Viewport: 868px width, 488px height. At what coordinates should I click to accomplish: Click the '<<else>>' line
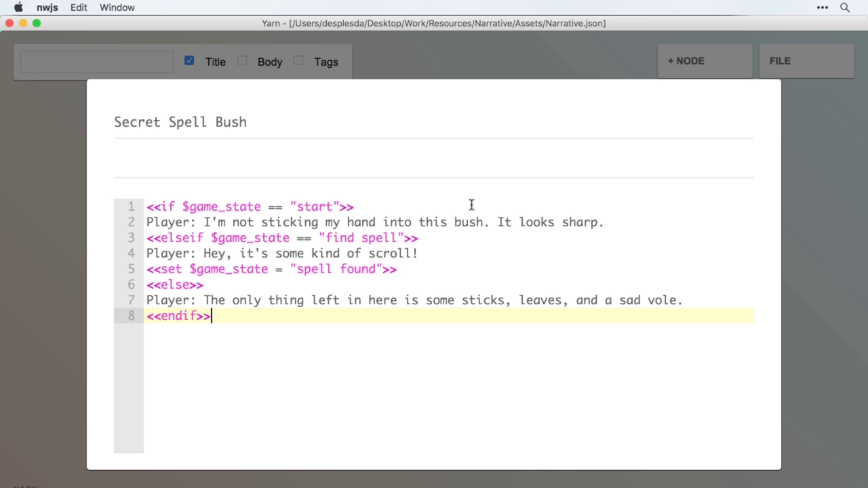coord(175,285)
